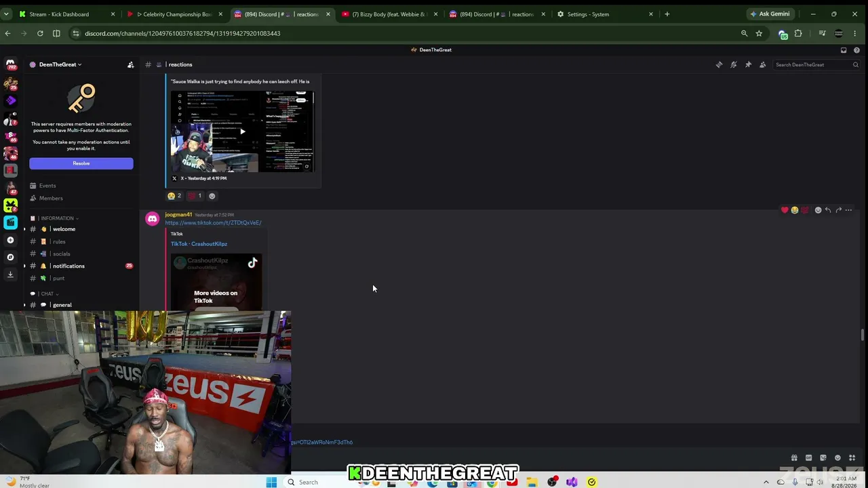Open TikTok · CrashoutKilpz embed title link

click(199, 244)
